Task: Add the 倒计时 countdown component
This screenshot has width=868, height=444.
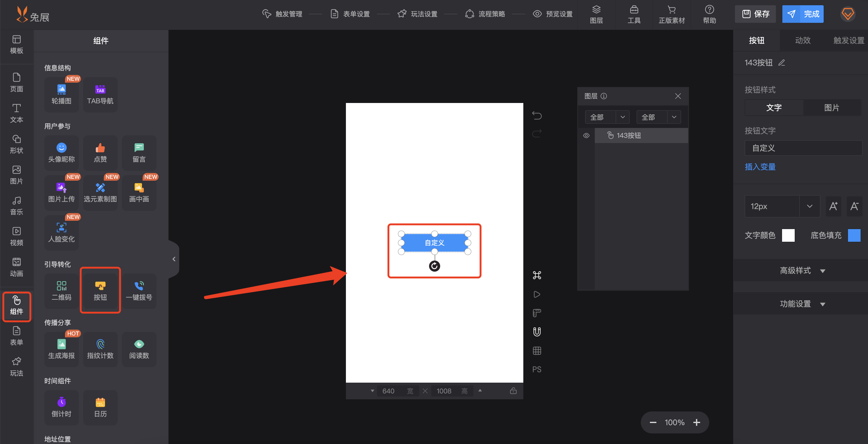Action: tap(61, 408)
